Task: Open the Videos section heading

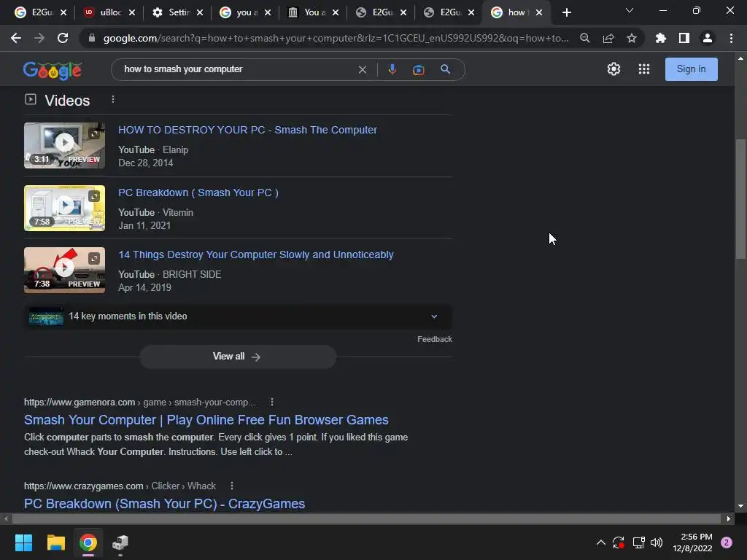Action: point(67,101)
